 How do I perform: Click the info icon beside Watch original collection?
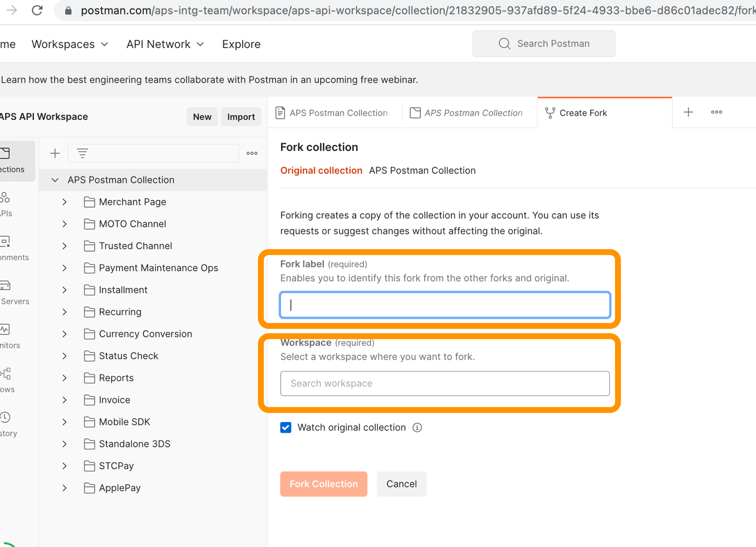(x=417, y=428)
